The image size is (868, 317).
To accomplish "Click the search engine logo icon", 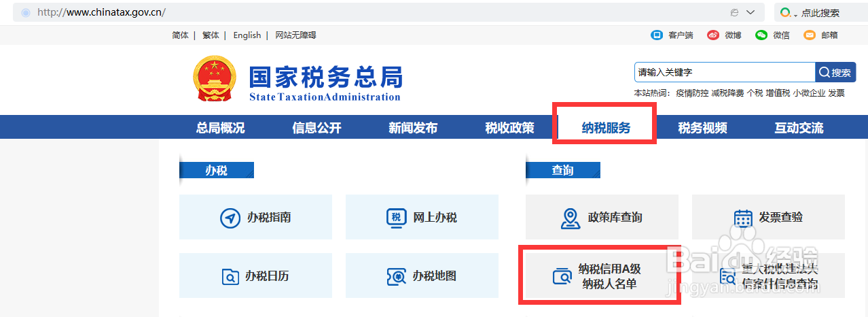I will pos(786,13).
